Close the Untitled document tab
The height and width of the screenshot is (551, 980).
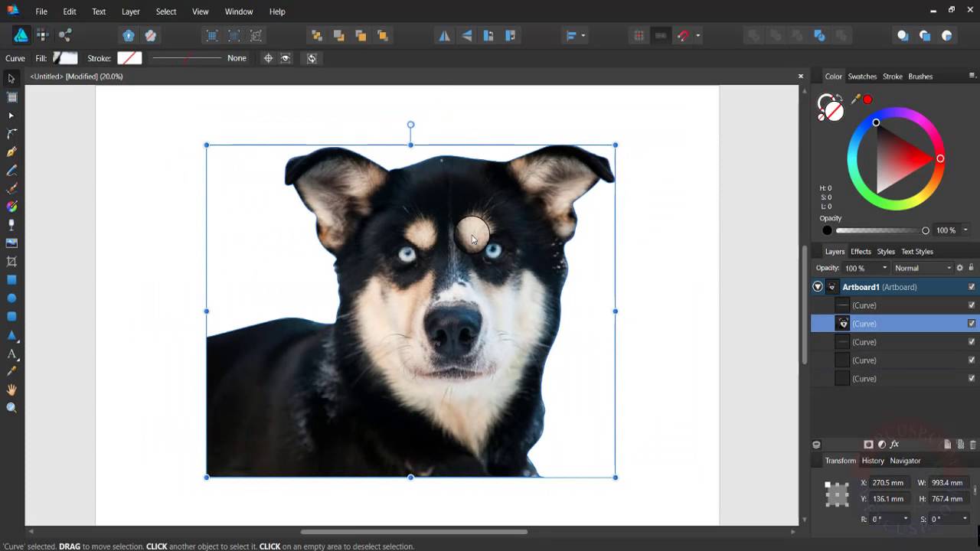[801, 77]
